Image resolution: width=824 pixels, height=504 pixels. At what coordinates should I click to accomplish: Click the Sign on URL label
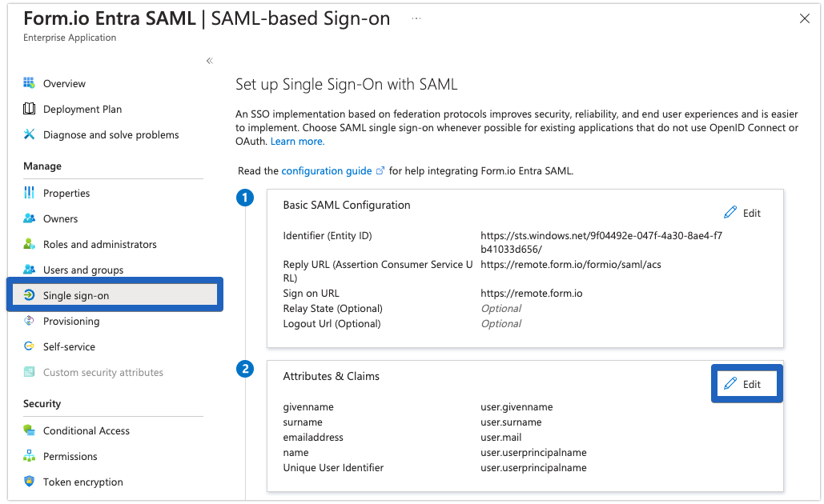tap(311, 293)
